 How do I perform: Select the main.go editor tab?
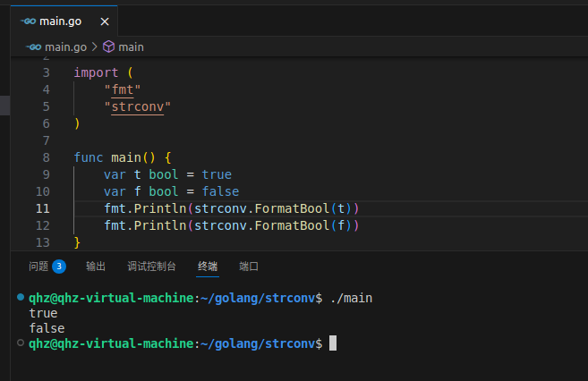[64, 21]
